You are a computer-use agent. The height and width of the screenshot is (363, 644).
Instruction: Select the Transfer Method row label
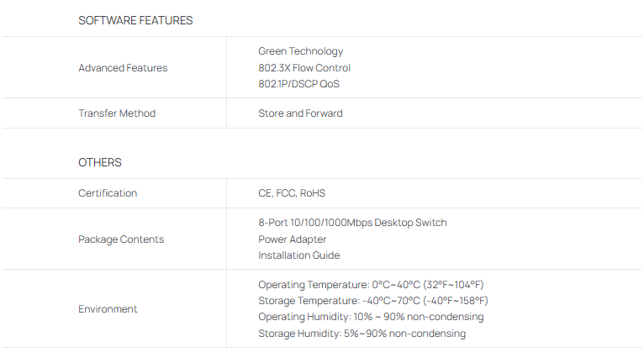tap(117, 113)
